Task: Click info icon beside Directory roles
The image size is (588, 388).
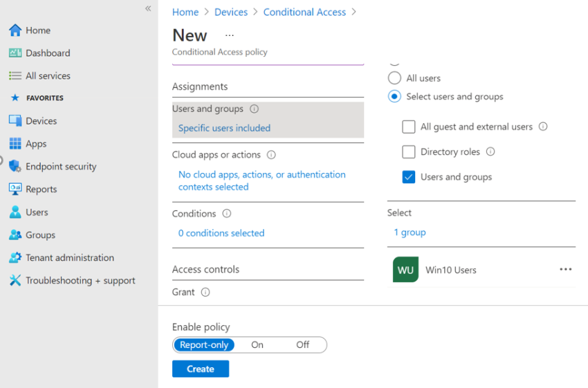Action: [490, 151]
